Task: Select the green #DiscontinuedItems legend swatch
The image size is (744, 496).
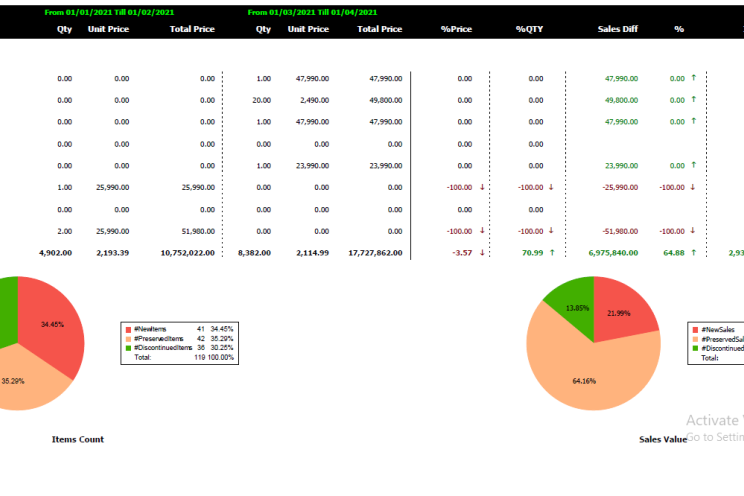Action: click(x=128, y=348)
